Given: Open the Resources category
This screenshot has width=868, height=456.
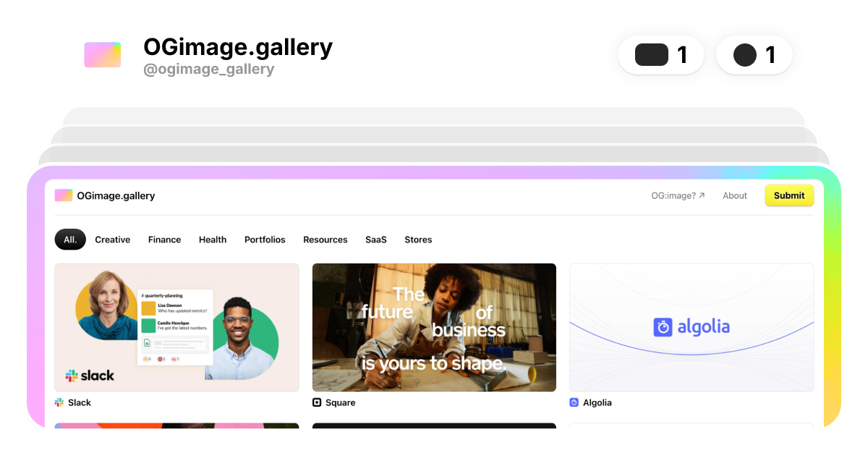Looking at the screenshot, I should (x=325, y=240).
